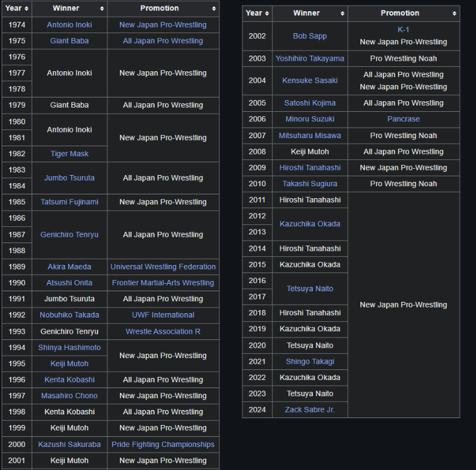Viewport: 476px width, 470px height.
Task: Open All Japan Pro Wrestling link for 1975
Action: [162, 41]
